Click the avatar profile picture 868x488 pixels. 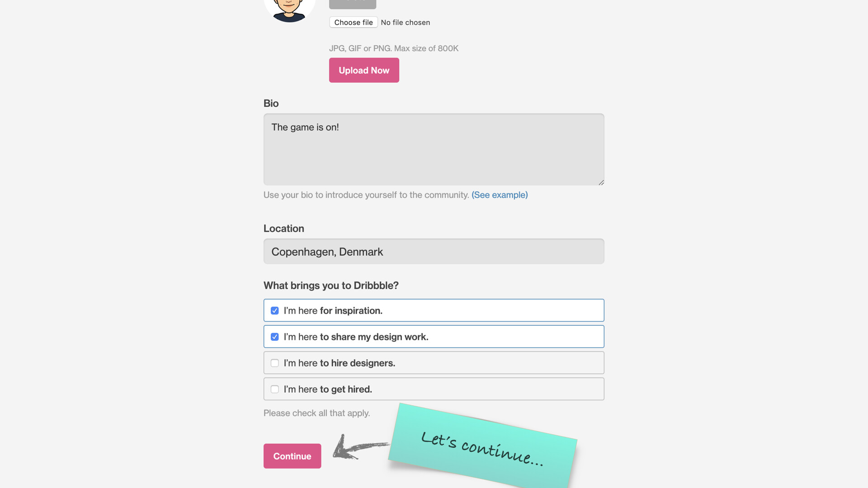tap(289, 9)
